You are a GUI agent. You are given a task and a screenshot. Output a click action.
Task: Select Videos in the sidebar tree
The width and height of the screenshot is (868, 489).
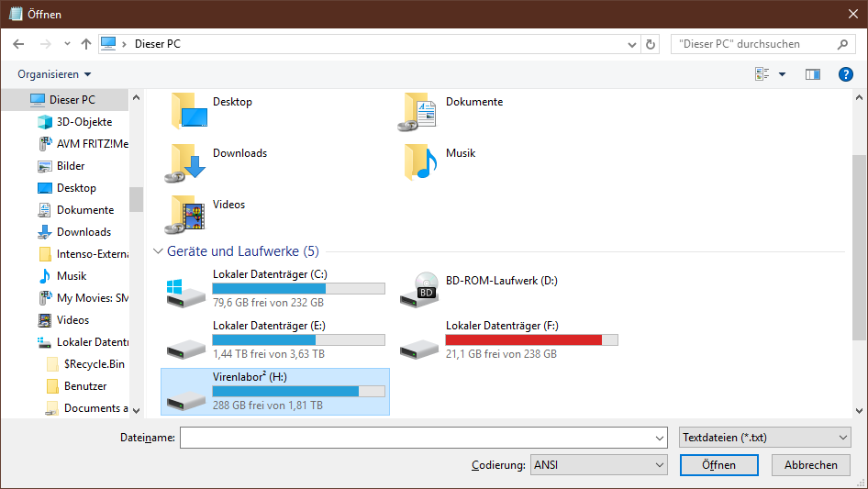(x=63, y=320)
